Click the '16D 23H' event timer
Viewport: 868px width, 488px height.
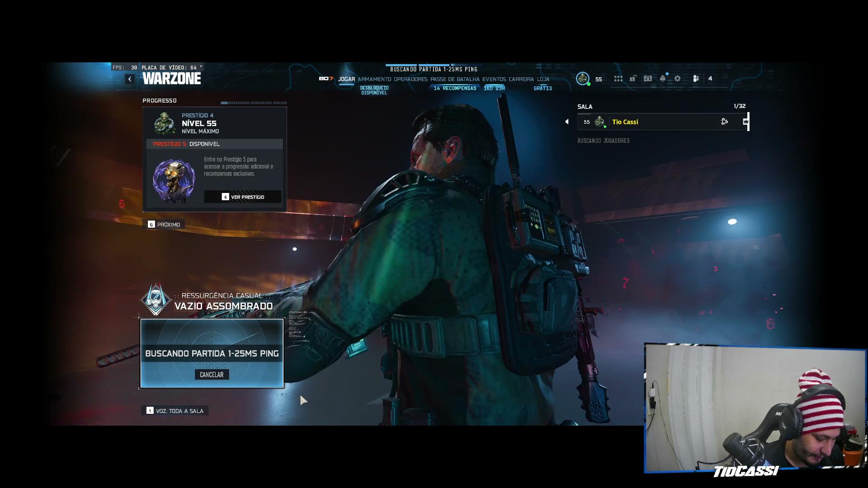coord(494,89)
